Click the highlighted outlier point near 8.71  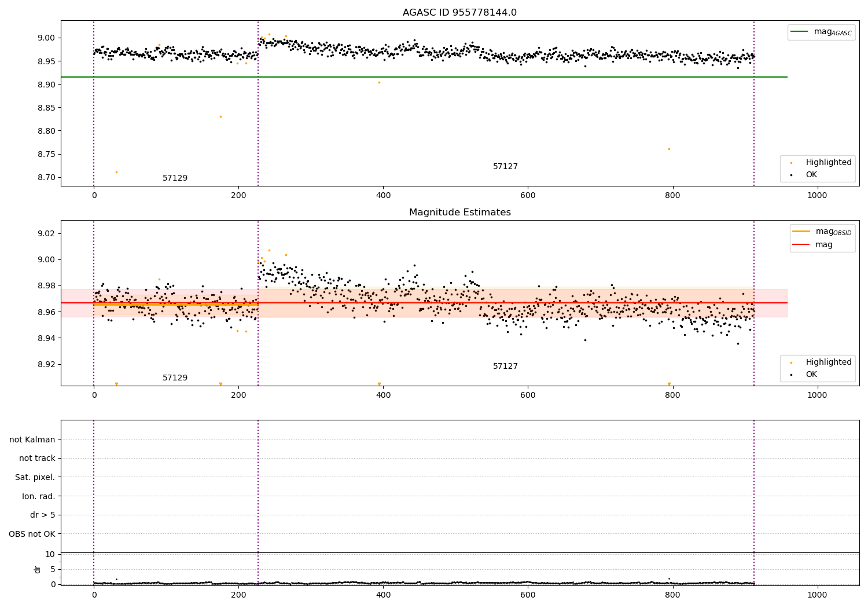click(116, 172)
